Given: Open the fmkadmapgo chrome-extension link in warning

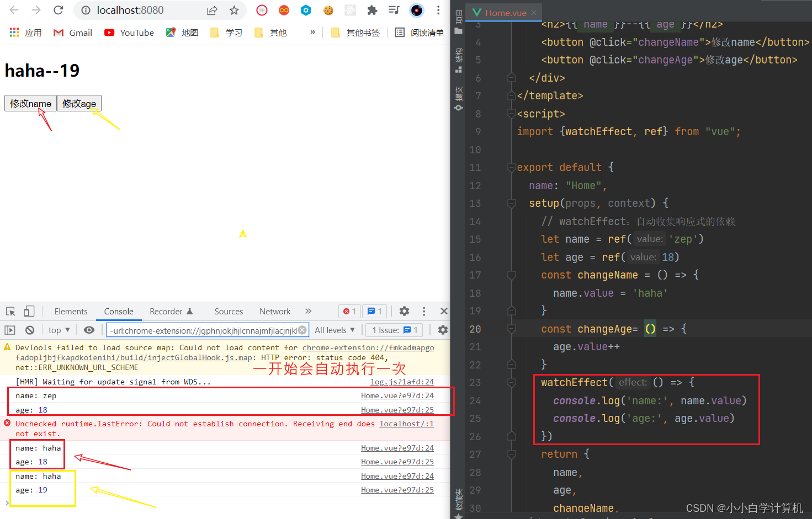Looking at the screenshot, I should (x=368, y=347).
